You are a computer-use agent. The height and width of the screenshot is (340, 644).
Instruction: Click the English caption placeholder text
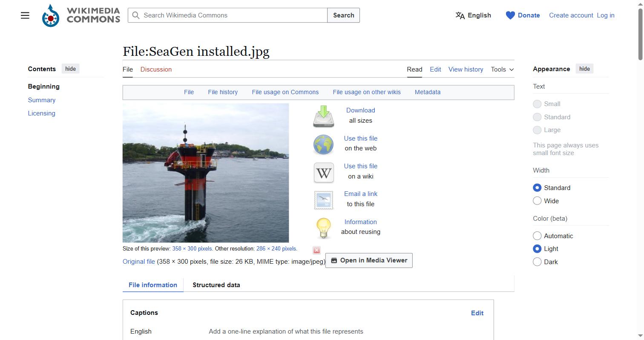pos(286,331)
